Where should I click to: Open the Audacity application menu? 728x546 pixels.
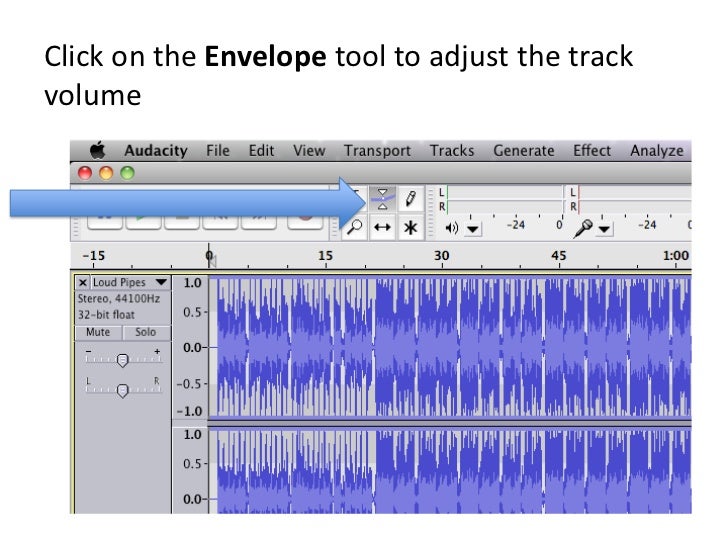pyautogui.click(x=156, y=150)
